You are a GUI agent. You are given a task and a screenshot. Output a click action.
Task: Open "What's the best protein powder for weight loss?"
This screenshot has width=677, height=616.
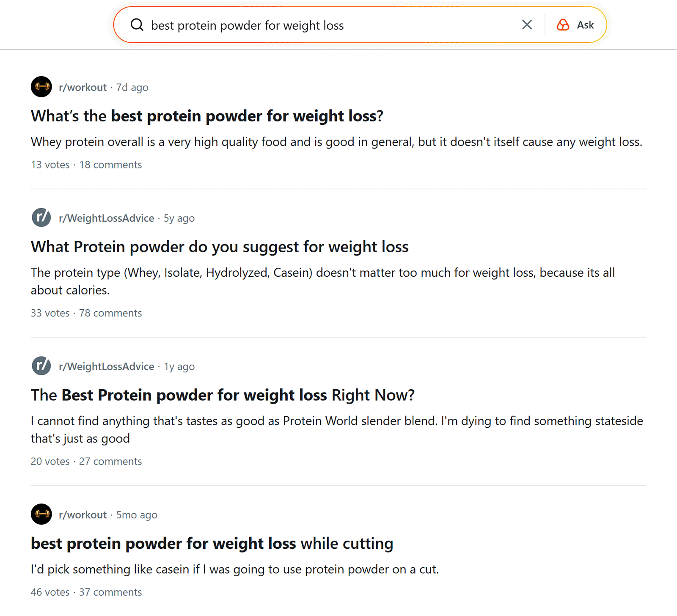tap(207, 115)
